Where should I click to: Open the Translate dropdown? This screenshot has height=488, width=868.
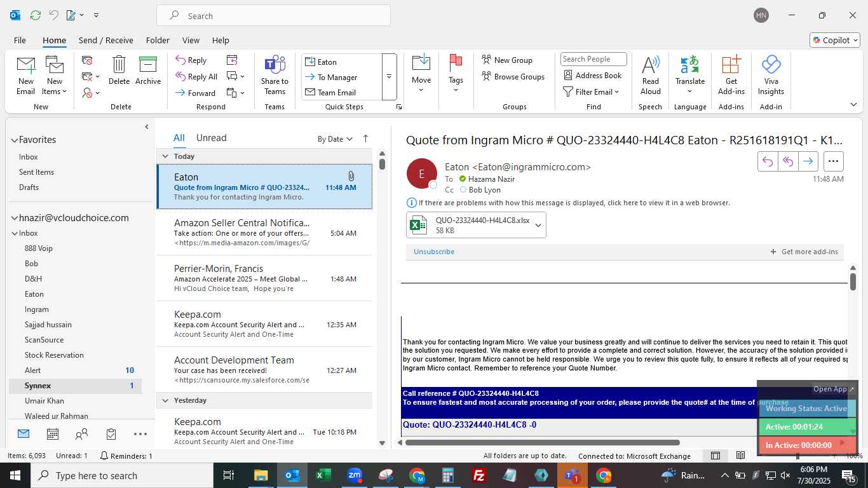[x=690, y=75]
